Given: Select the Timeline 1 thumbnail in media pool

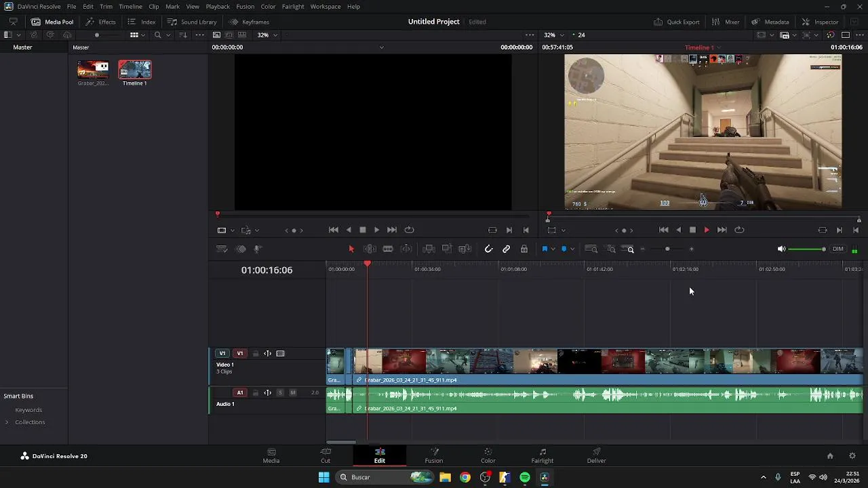Looking at the screenshot, I should (134, 70).
